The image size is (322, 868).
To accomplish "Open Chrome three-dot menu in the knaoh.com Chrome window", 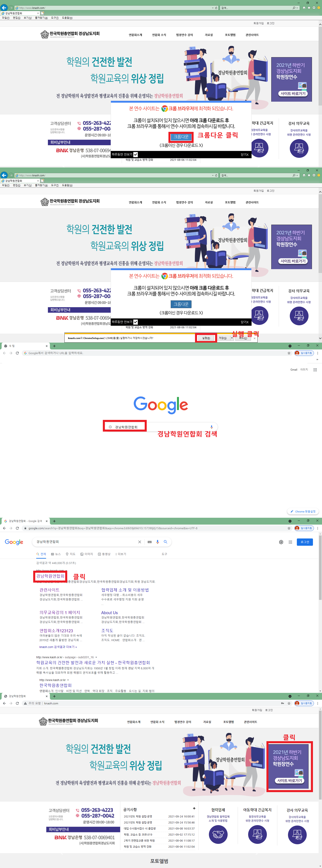I will (318, 703).
